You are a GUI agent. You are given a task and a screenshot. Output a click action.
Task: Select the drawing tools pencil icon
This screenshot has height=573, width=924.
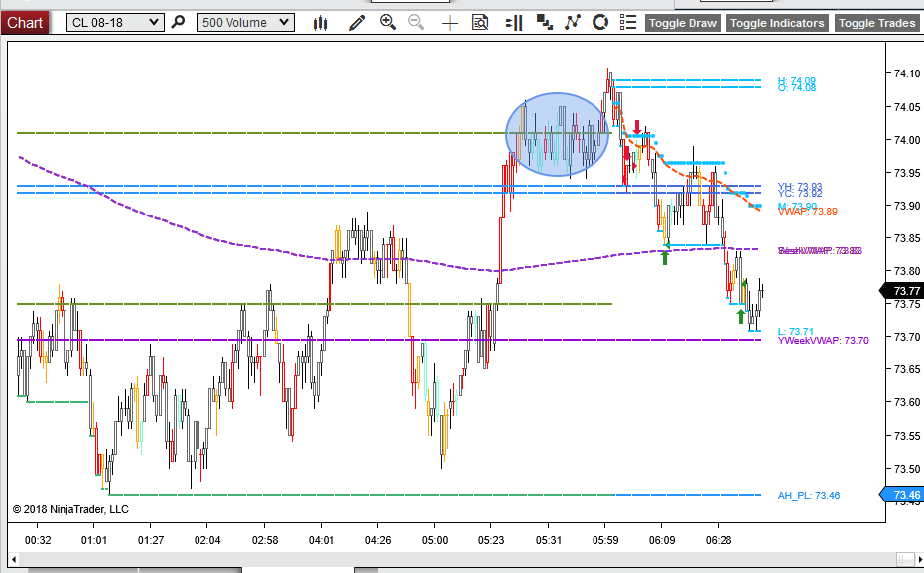(x=357, y=23)
